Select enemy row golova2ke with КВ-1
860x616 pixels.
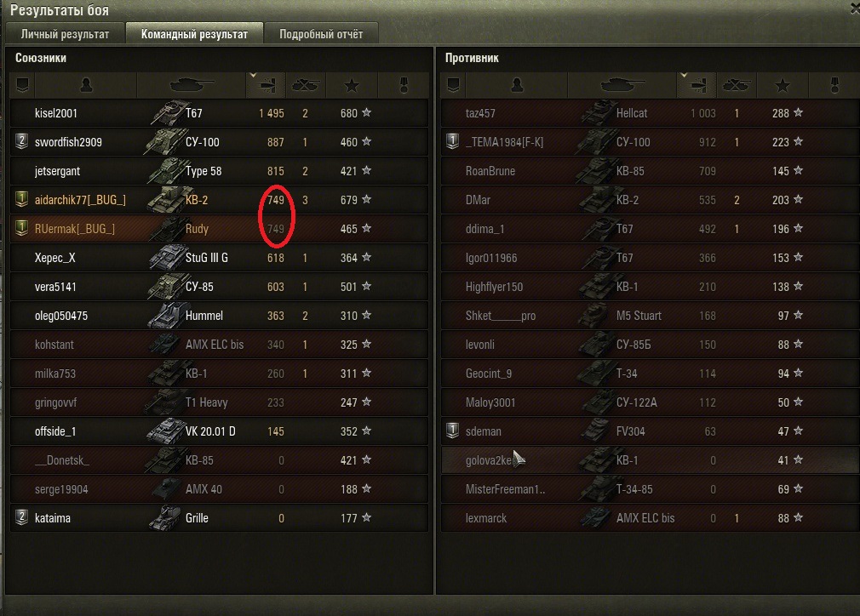point(650,460)
